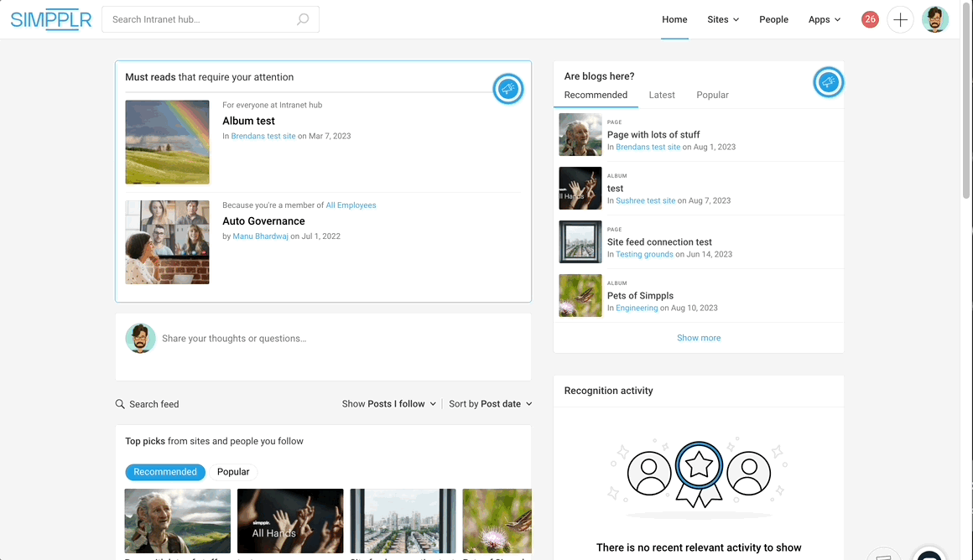Select People in the top navigation
The height and width of the screenshot is (560, 973).
(x=773, y=18)
